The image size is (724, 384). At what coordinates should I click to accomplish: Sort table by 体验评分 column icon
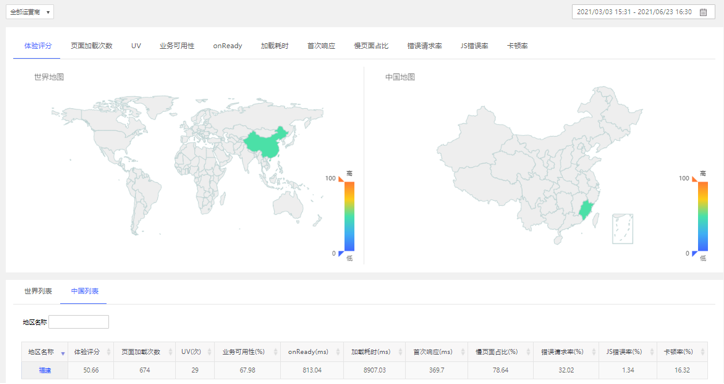tap(109, 352)
